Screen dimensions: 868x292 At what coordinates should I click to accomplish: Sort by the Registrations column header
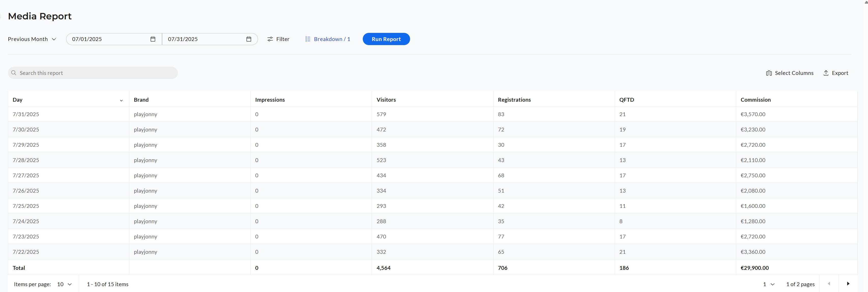pos(514,100)
